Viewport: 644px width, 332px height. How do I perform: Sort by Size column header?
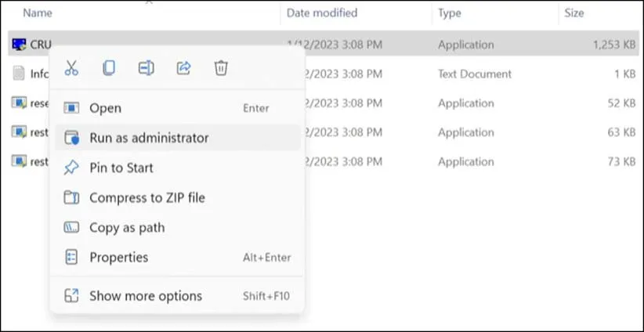coord(575,13)
